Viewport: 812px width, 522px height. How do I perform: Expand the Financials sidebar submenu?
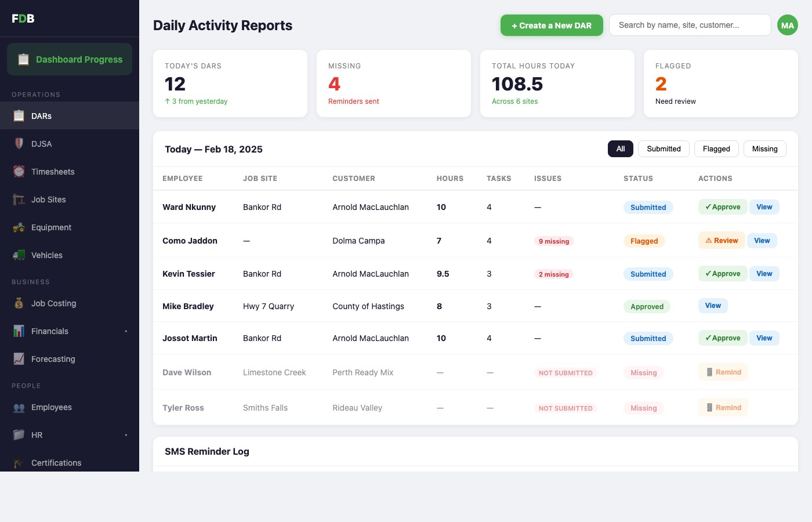[x=126, y=331]
